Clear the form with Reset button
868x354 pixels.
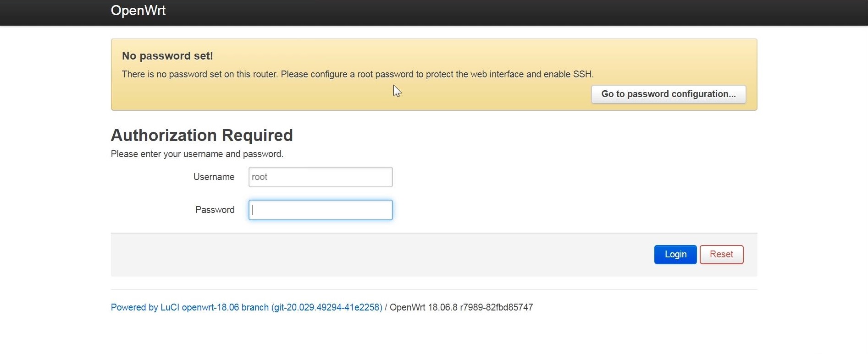click(x=721, y=255)
